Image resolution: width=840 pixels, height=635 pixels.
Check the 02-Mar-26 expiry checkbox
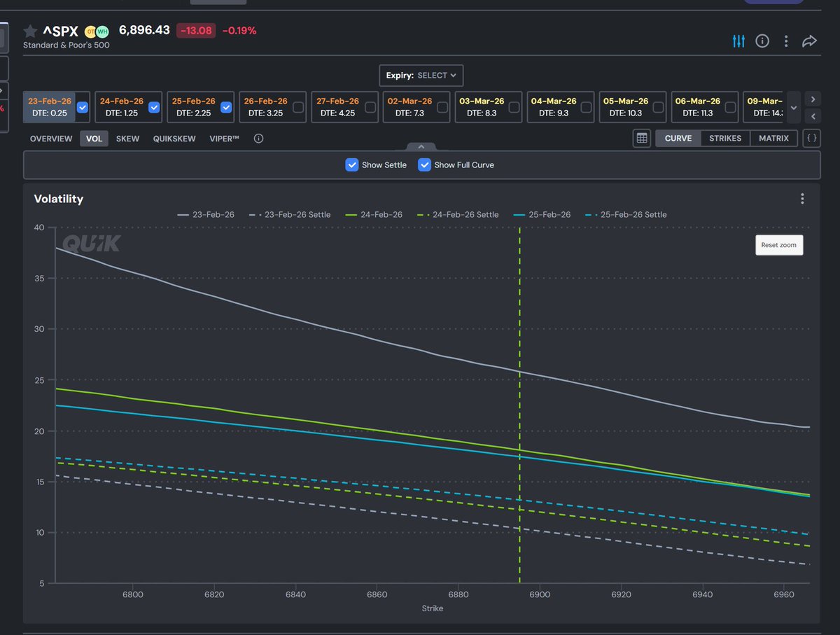(x=442, y=107)
